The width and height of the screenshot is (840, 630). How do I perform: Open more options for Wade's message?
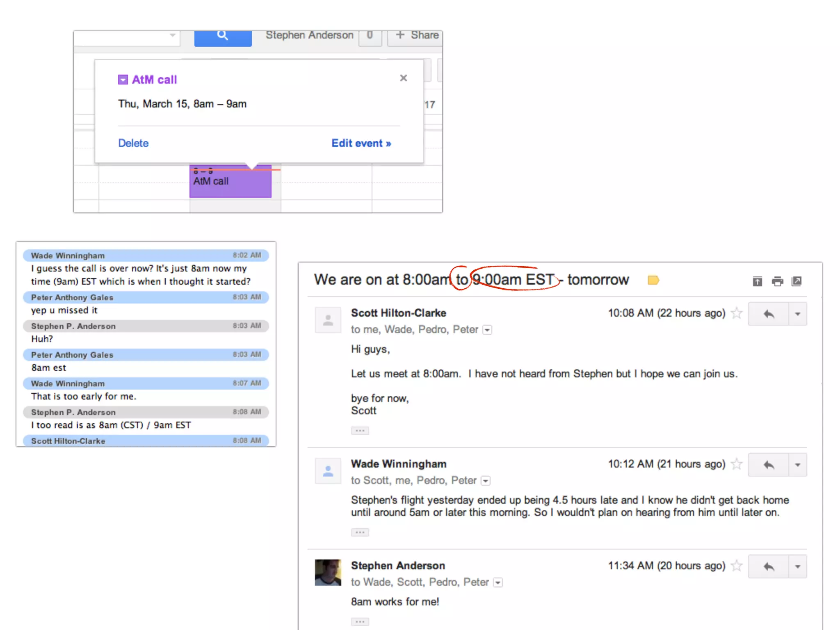[x=797, y=465]
